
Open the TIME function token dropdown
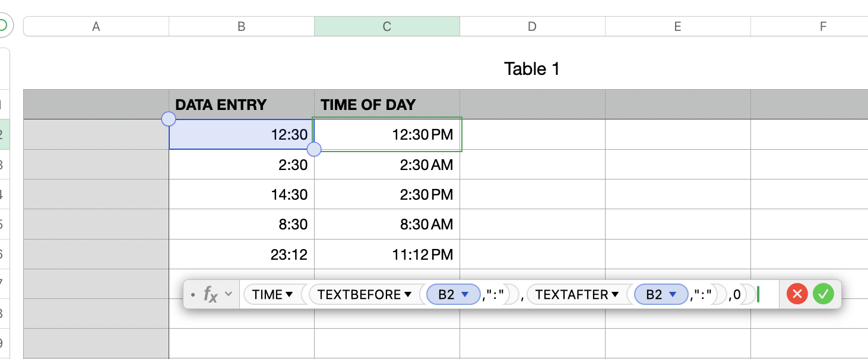click(x=289, y=295)
